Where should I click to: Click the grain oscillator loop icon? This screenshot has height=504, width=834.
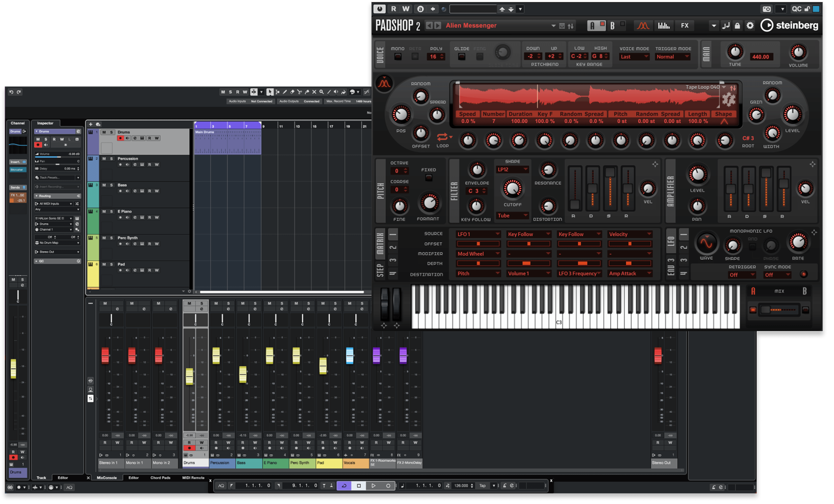[x=442, y=137]
